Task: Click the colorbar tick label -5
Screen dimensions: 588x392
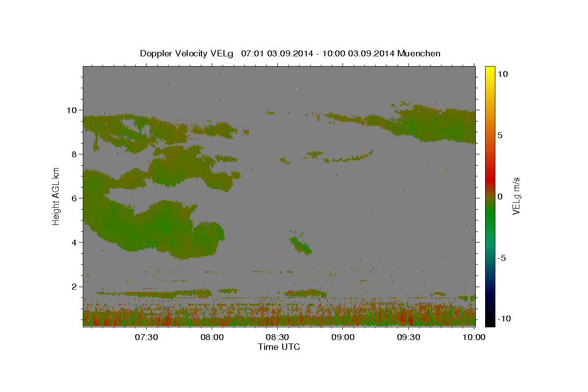Action: [502, 258]
